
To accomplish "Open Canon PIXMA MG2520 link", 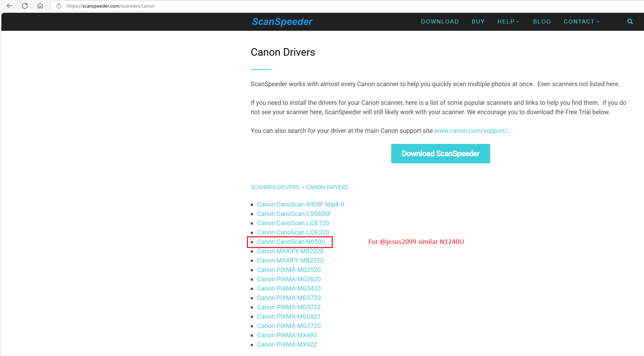I will tap(289, 270).
